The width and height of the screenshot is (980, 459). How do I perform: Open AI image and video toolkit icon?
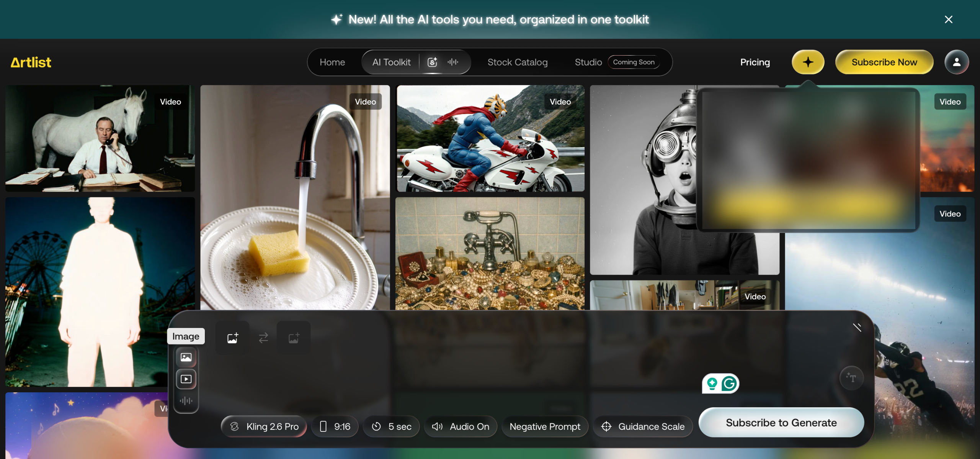coord(432,62)
